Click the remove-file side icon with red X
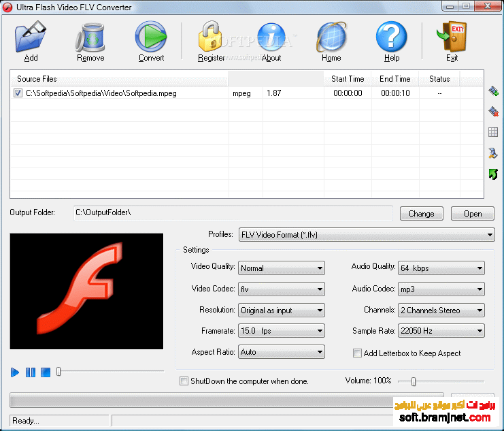The height and width of the screenshot is (431, 504). pos(493,112)
